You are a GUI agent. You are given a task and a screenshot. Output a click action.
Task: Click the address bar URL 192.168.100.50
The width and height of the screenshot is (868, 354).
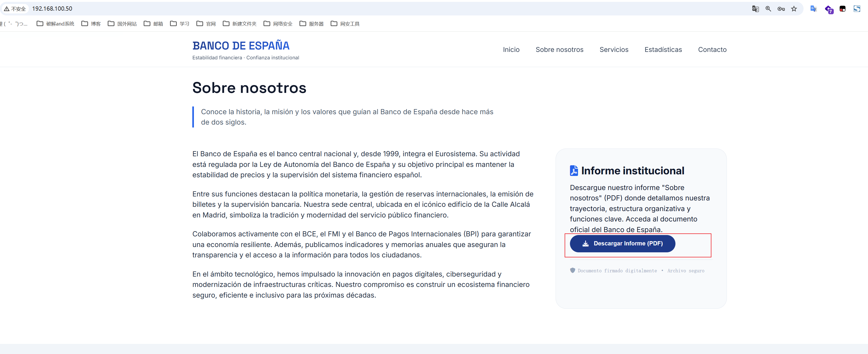tap(52, 9)
